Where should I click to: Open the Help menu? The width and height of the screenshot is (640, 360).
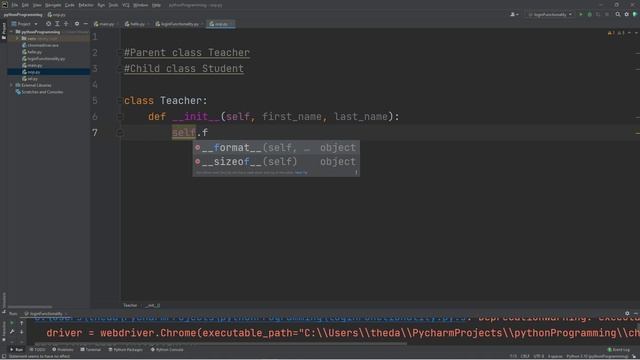click(x=156, y=5)
